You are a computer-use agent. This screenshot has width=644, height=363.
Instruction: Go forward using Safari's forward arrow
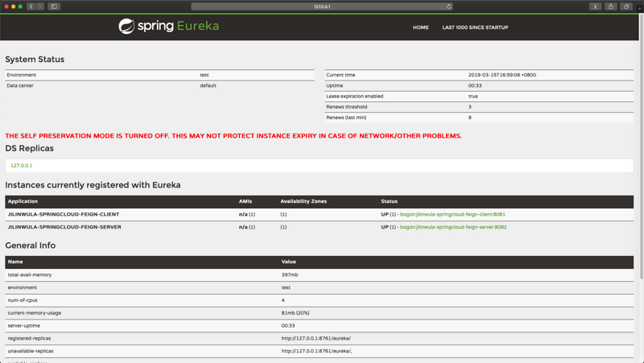(x=39, y=6)
